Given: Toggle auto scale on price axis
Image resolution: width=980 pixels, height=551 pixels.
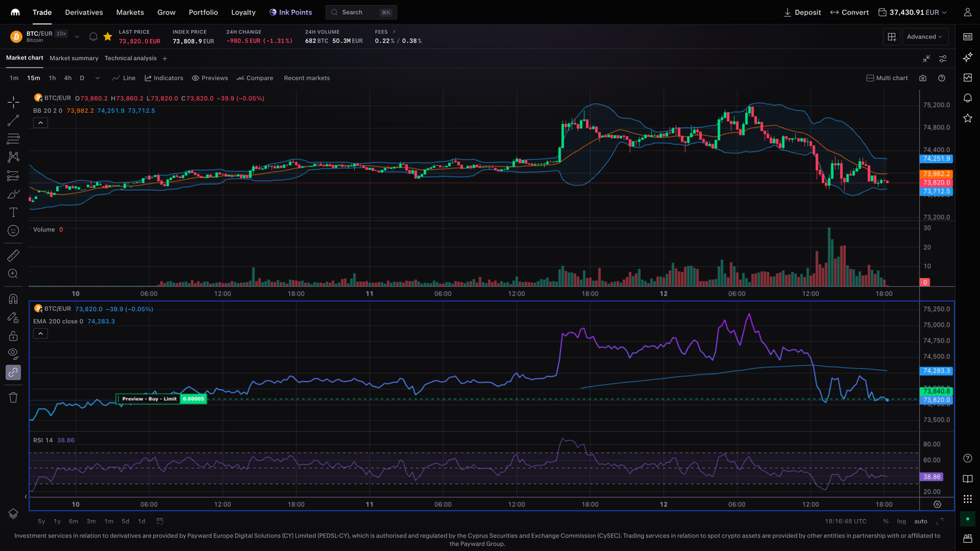Looking at the screenshot, I should tap(921, 521).
